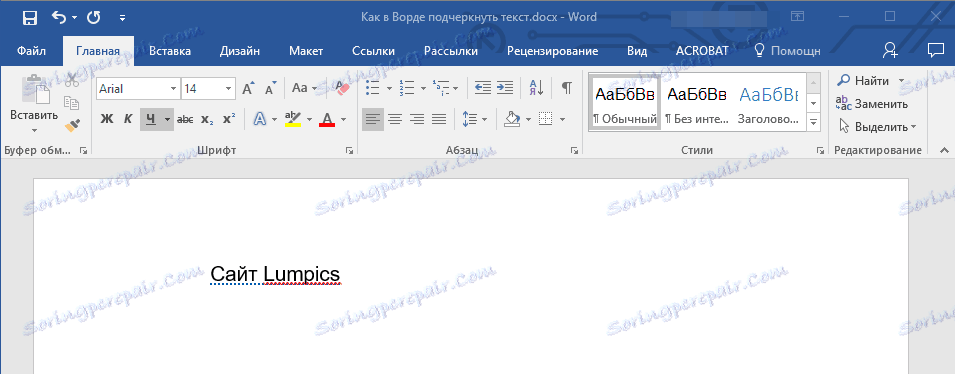Open the Рассылки tab
The width and height of the screenshot is (955, 374).
[x=451, y=51]
